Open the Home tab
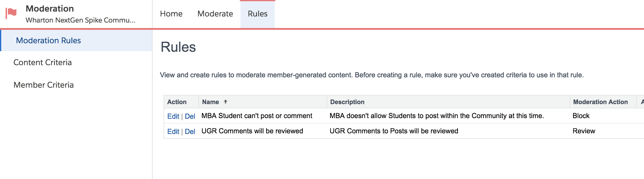 pyautogui.click(x=171, y=14)
